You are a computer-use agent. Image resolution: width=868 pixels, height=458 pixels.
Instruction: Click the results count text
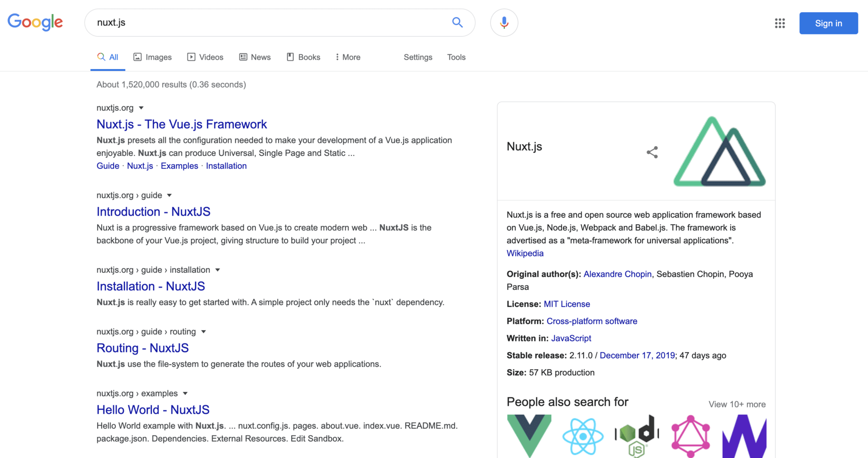coord(171,85)
